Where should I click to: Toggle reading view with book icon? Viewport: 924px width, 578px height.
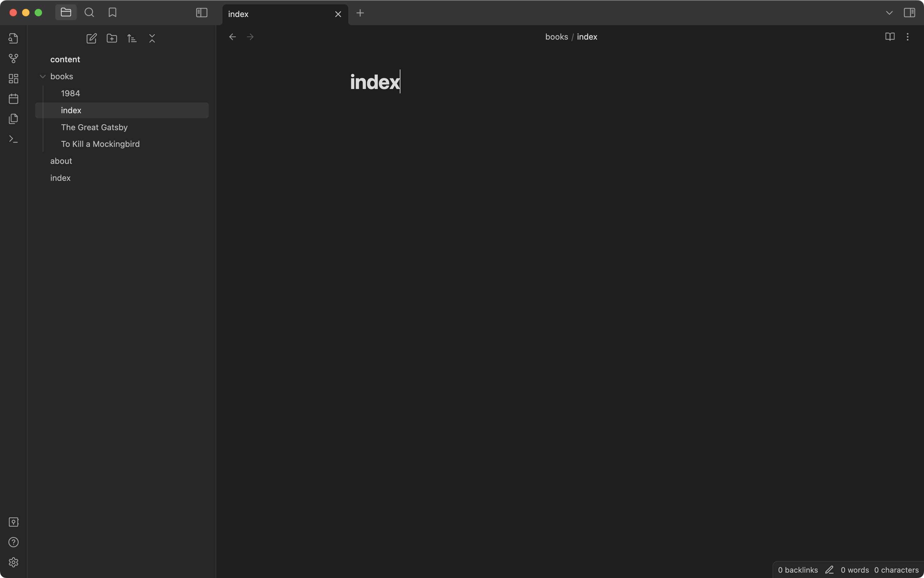coord(890,36)
